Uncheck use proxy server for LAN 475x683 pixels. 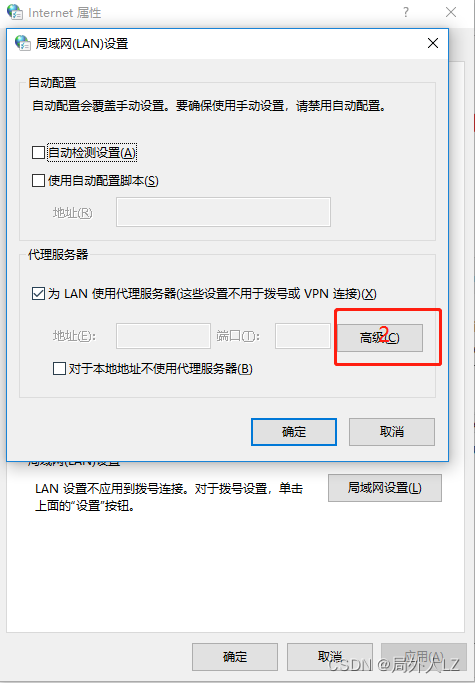[38, 294]
